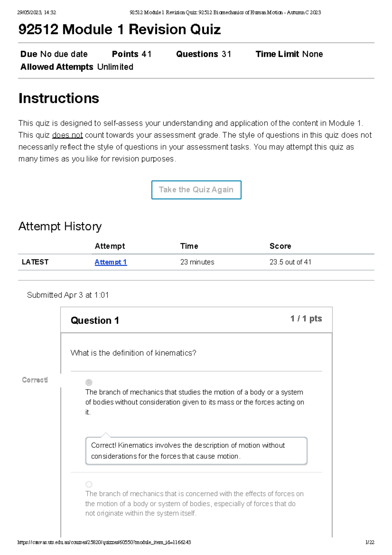Click the Canvas quiz URL in footer
Viewport: 392px width, 555px height.
pyautogui.click(x=104, y=542)
